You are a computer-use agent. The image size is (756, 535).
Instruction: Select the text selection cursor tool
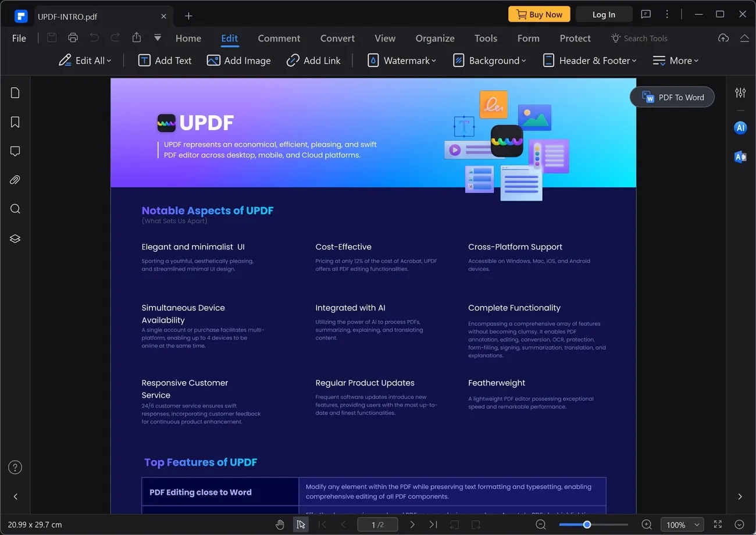coord(301,525)
